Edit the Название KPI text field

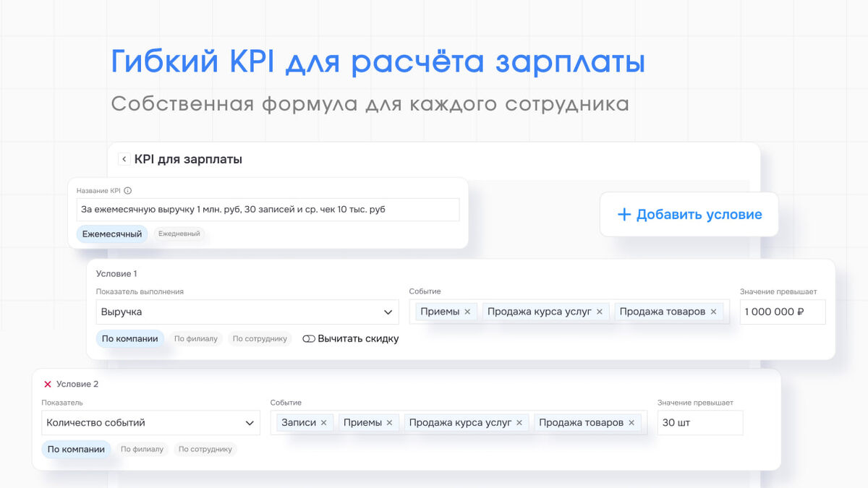(x=268, y=210)
